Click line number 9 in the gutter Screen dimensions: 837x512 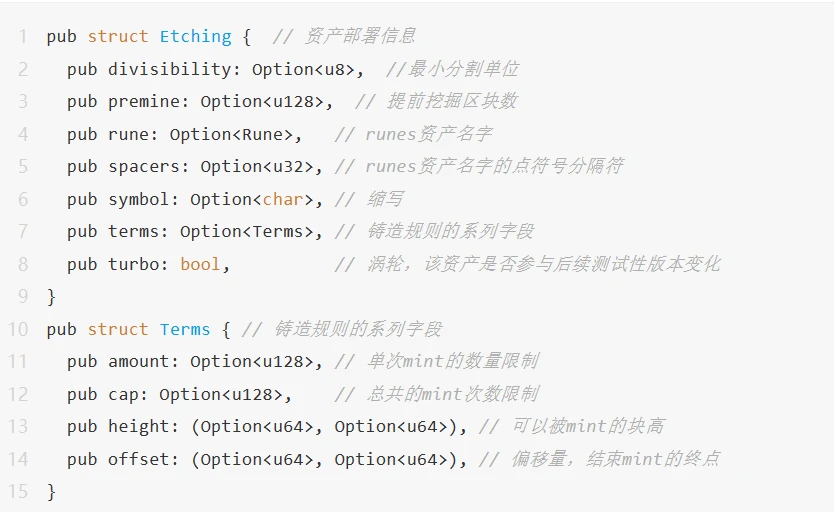[22, 297]
